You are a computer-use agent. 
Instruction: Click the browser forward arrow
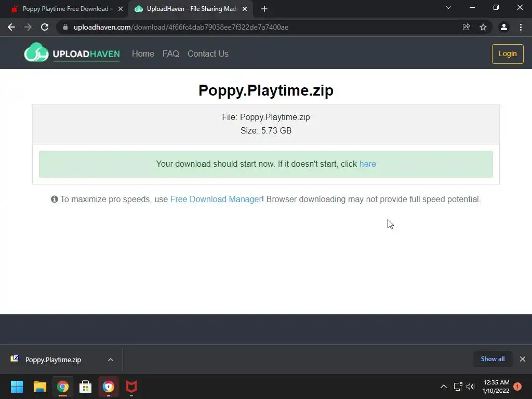coord(28,27)
